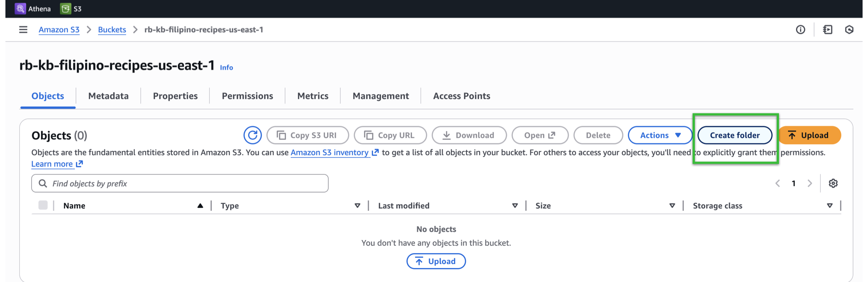Viewport: 868px width, 282px height.
Task: Click the Find objects by prefix field
Action: coord(180,183)
